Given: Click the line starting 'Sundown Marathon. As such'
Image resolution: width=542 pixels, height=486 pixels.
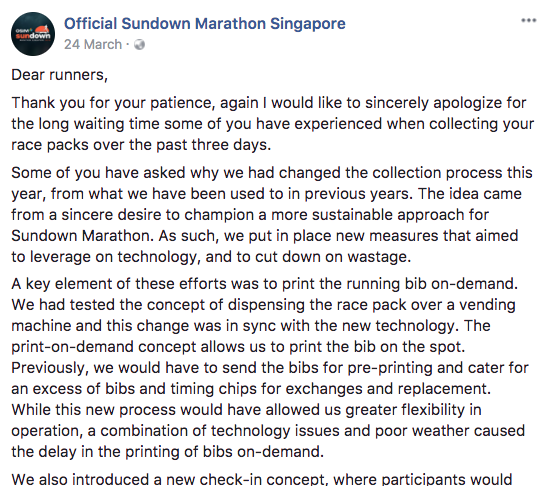Looking at the screenshot, I should coord(265,236).
